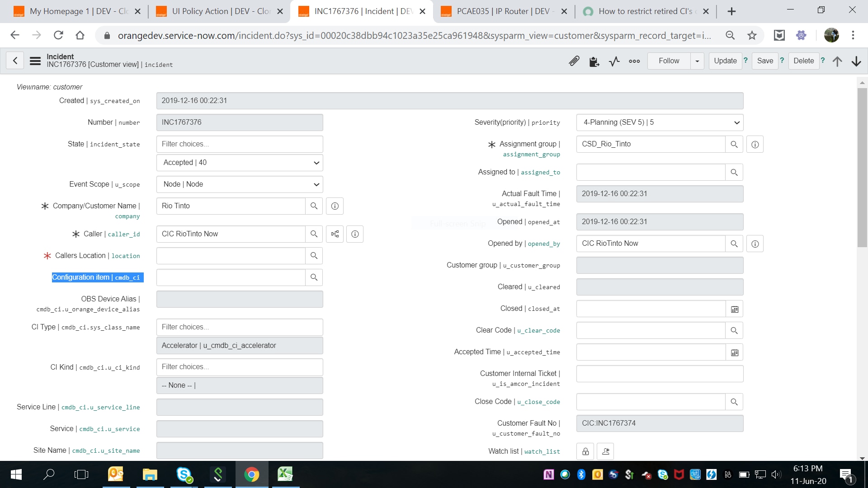Open the form context hamburger menu
Screen dimensions: 868x488
[x=35, y=61]
